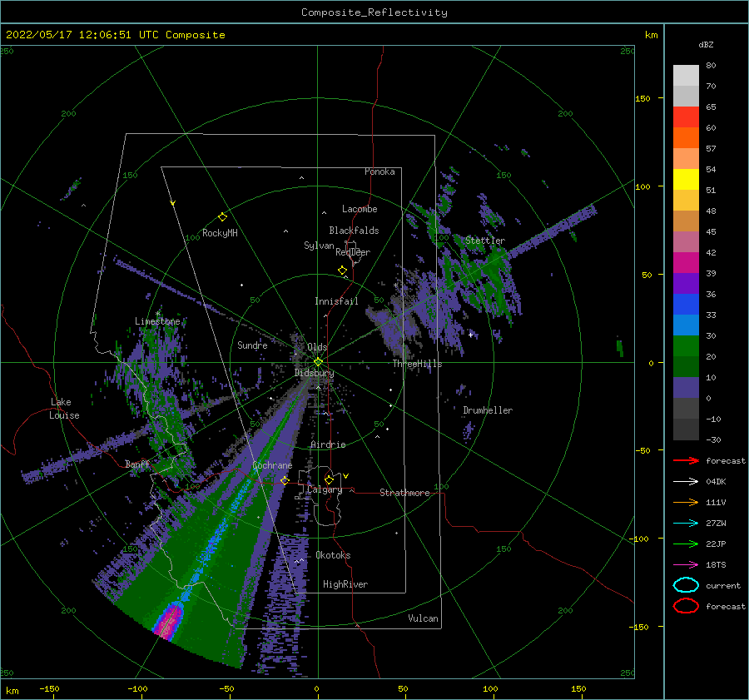Click the red forecast arrow legend icon
Viewport: 749px width, 700px height.
click(686, 460)
